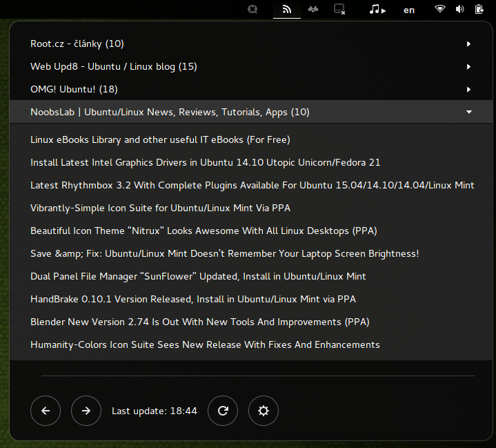The height and width of the screenshot is (448, 496).
Task: Open 'Latest Rhythmbox 3.2' article
Action: (x=251, y=185)
